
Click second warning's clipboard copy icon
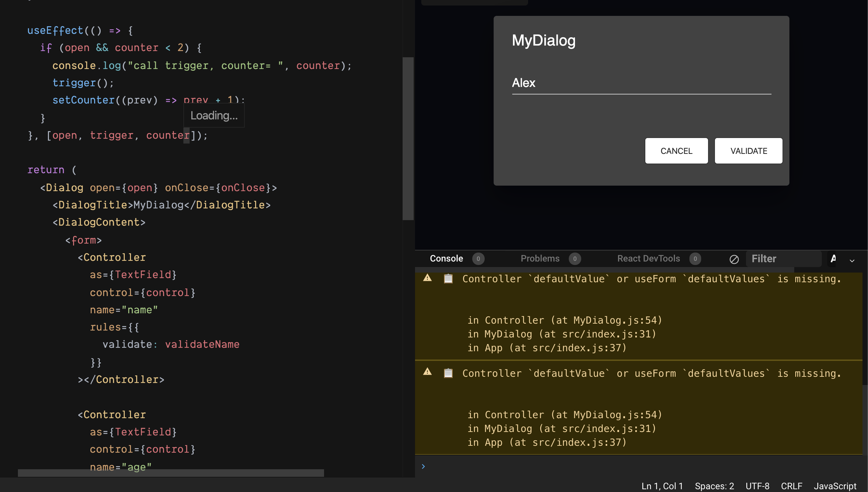click(x=448, y=373)
